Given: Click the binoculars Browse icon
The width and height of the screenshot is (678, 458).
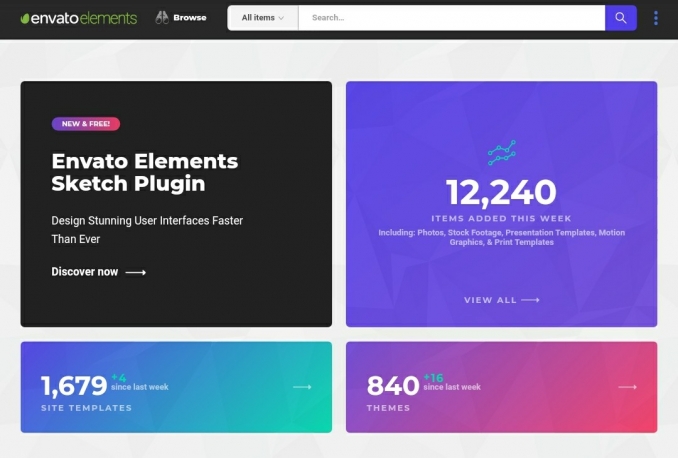Looking at the screenshot, I should (162, 18).
